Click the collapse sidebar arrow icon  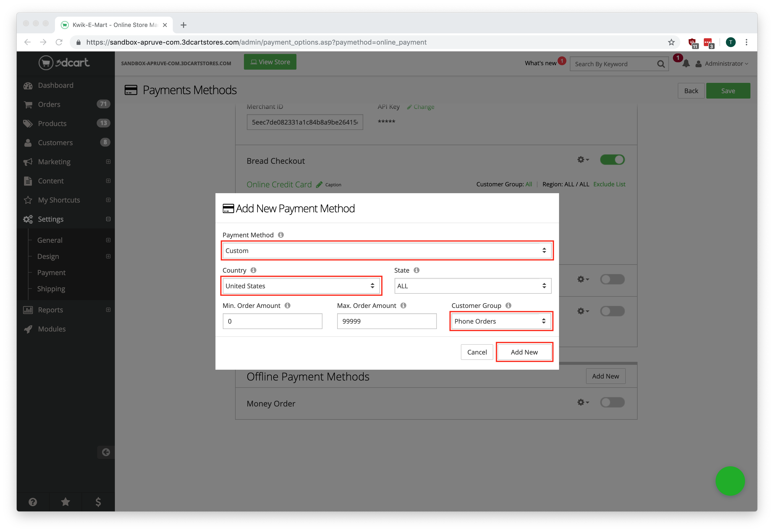click(106, 452)
